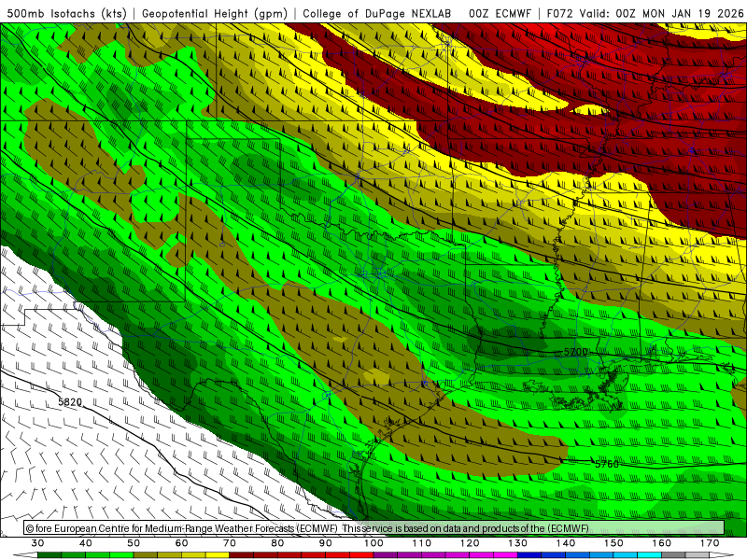
Task: Click the bright yellow swatch left of 70
Action: (218, 555)
